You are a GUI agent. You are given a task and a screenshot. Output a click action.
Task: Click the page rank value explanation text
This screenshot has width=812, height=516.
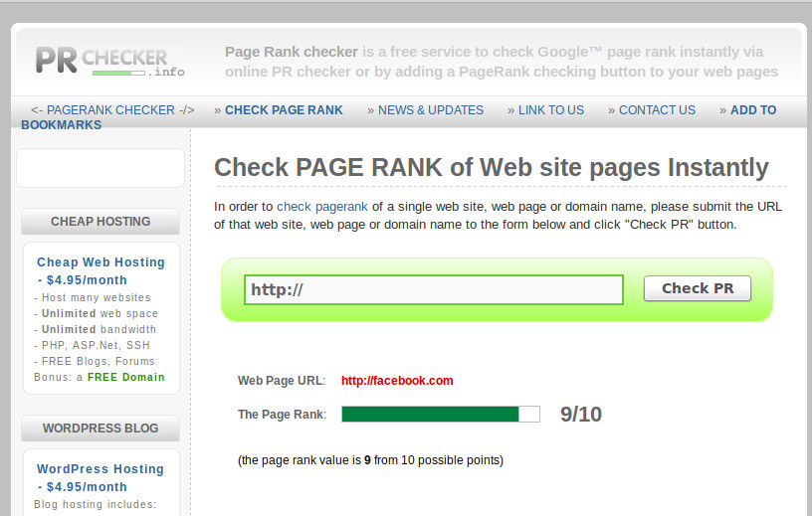[370, 460]
